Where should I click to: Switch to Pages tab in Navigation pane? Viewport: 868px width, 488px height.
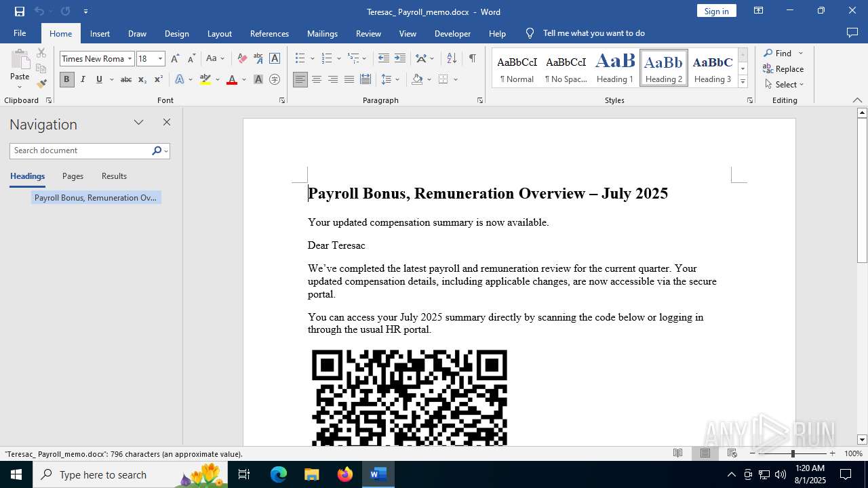click(73, 176)
